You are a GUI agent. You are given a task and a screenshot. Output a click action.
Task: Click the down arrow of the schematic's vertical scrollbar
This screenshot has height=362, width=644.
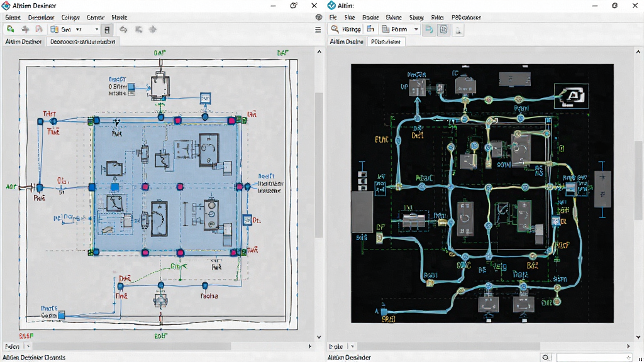[319, 337]
